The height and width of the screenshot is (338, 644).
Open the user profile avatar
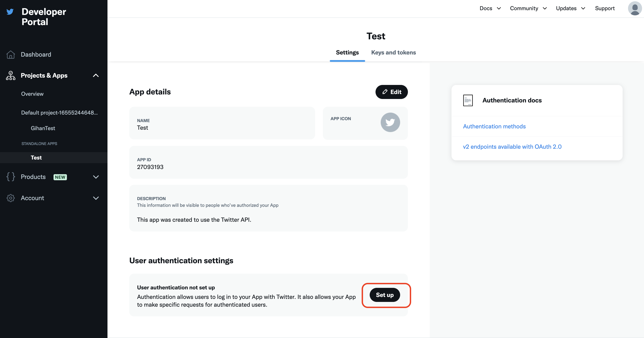tap(635, 8)
